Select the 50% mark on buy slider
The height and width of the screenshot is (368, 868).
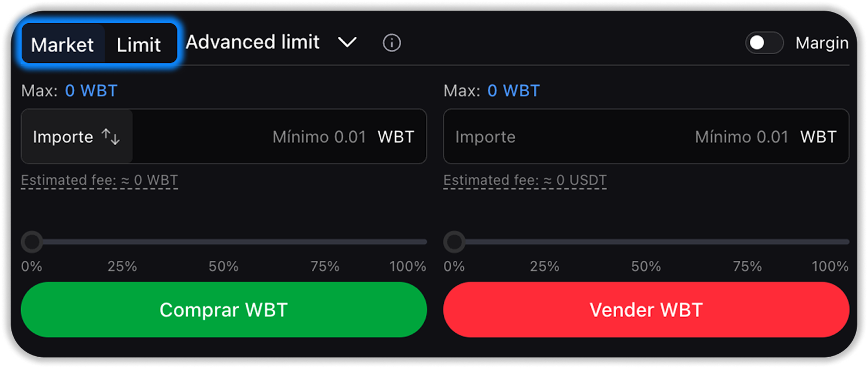tap(224, 266)
